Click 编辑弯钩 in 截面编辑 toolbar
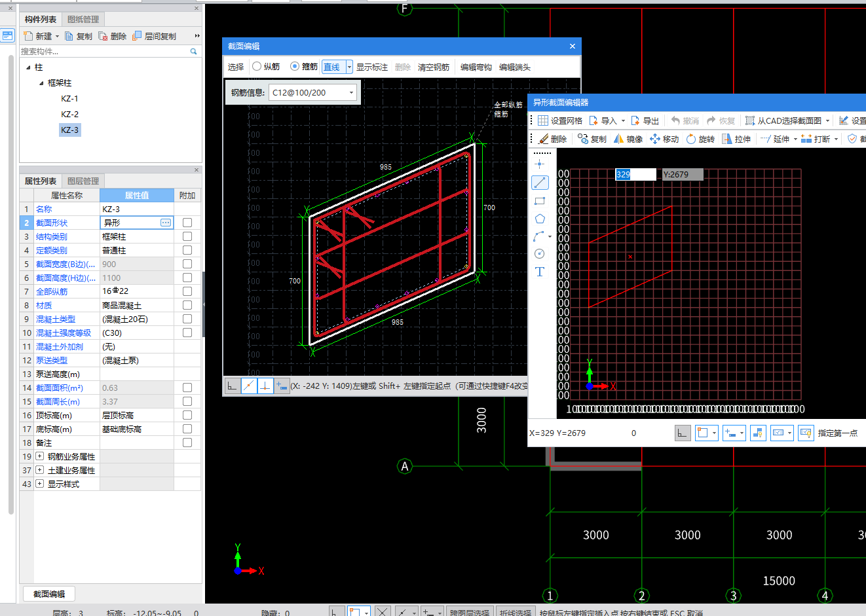 pos(476,67)
